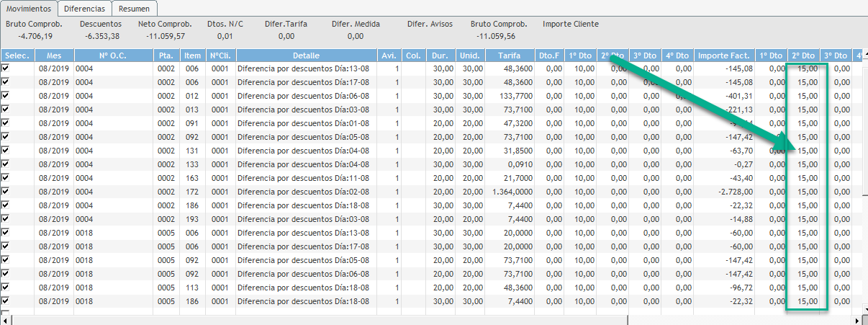
Task: Uncheck the selection box for item 172 row
Action: click(x=6, y=192)
